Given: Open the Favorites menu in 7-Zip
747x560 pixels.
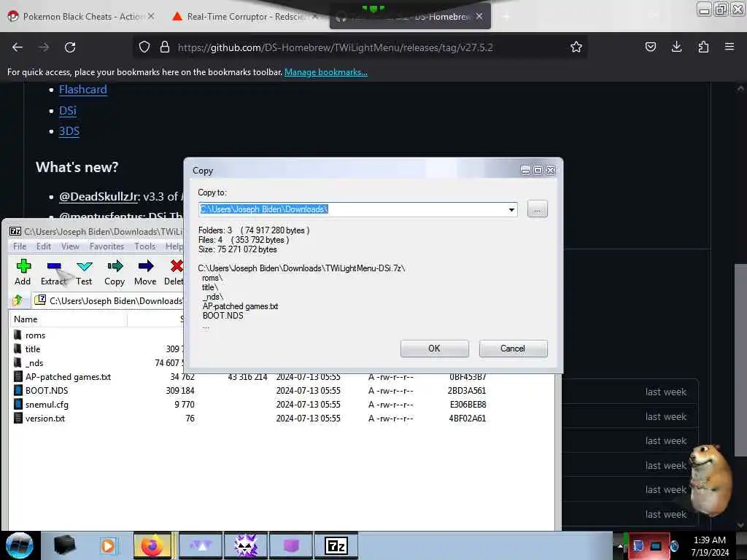Looking at the screenshot, I should tap(107, 246).
